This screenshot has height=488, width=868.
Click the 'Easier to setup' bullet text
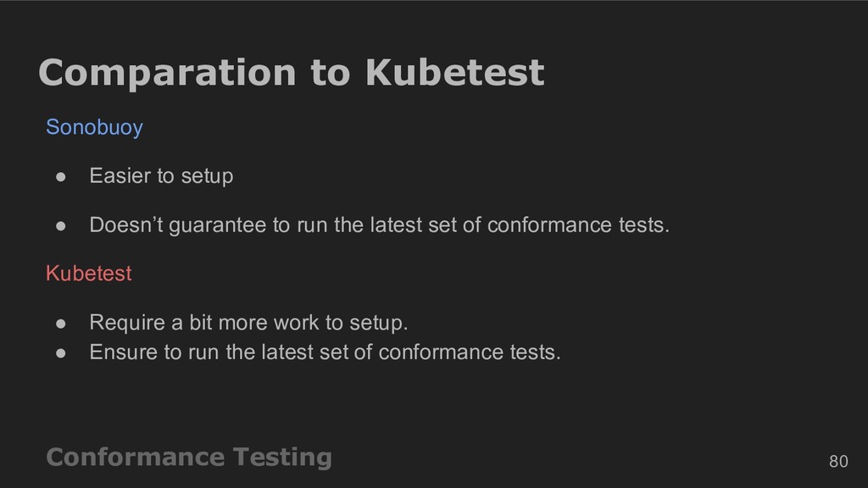(x=161, y=176)
